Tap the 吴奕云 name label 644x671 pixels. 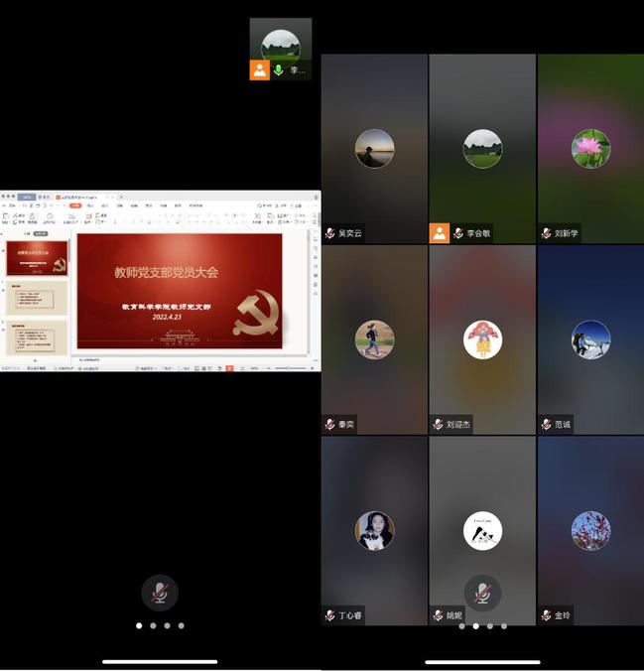coord(350,233)
